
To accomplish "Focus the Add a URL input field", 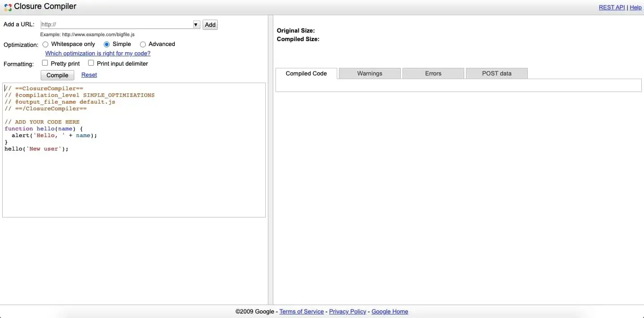I will pyautogui.click(x=117, y=25).
